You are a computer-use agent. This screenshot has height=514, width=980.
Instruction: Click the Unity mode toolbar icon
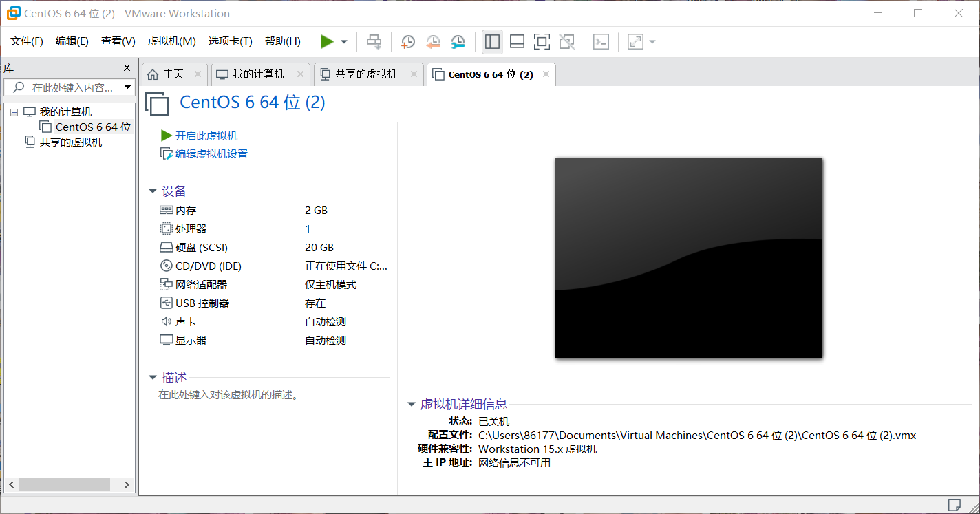(566, 42)
